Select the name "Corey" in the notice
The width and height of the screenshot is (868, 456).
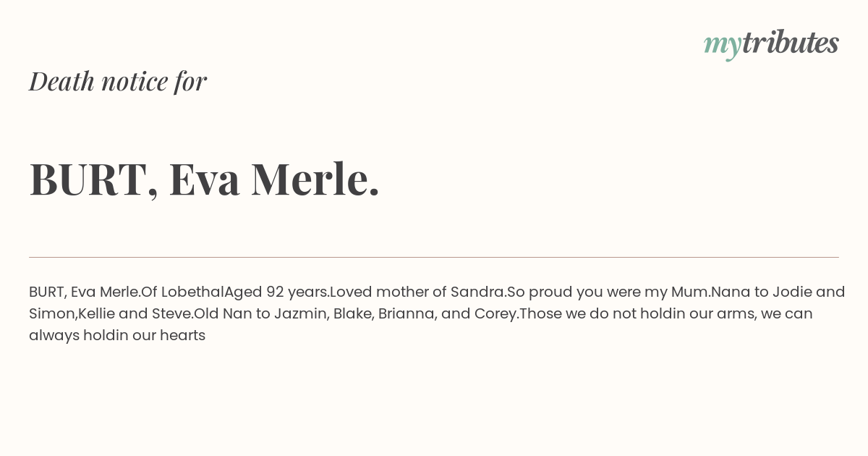pos(495,314)
